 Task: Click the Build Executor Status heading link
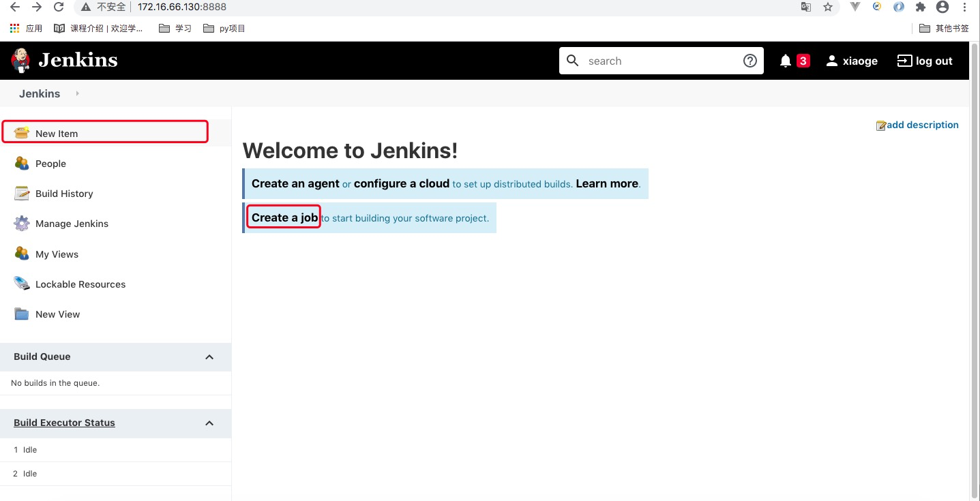coord(64,423)
